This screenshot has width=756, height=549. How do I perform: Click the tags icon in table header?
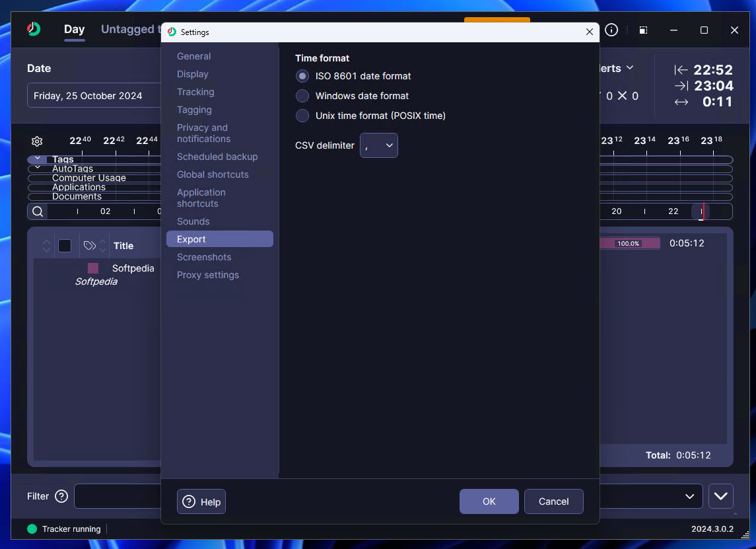point(90,246)
